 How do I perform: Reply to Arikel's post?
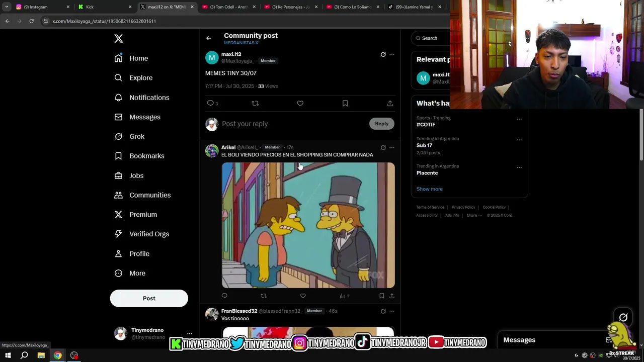click(224, 296)
